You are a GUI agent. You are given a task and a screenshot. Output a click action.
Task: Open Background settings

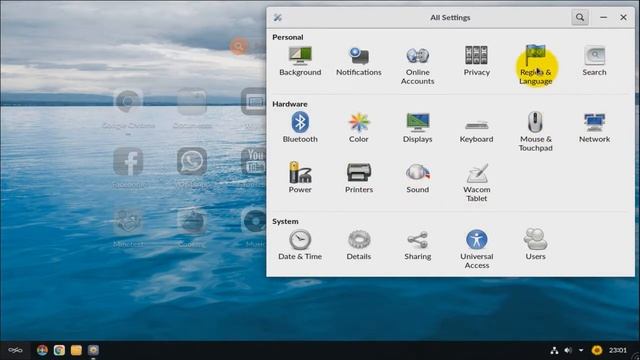(300, 61)
